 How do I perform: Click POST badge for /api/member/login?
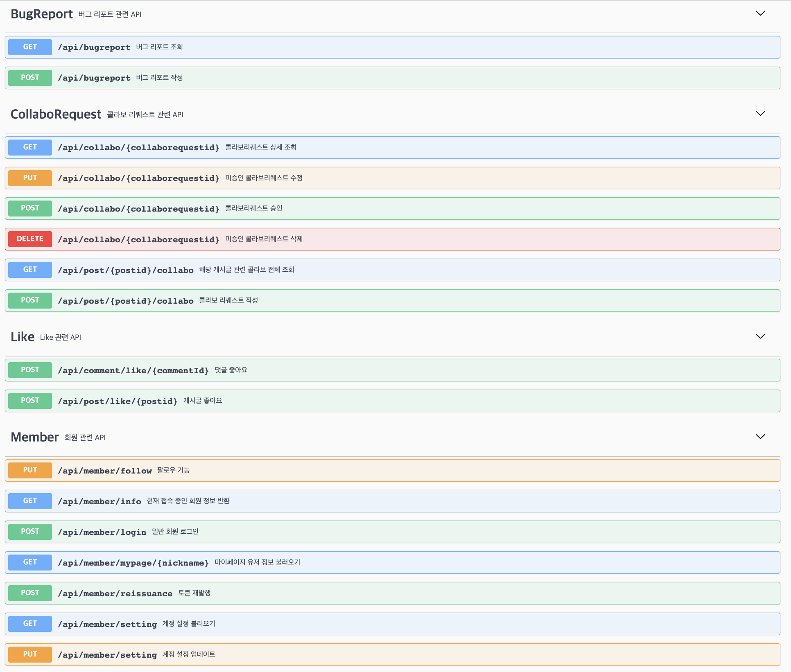coord(30,532)
